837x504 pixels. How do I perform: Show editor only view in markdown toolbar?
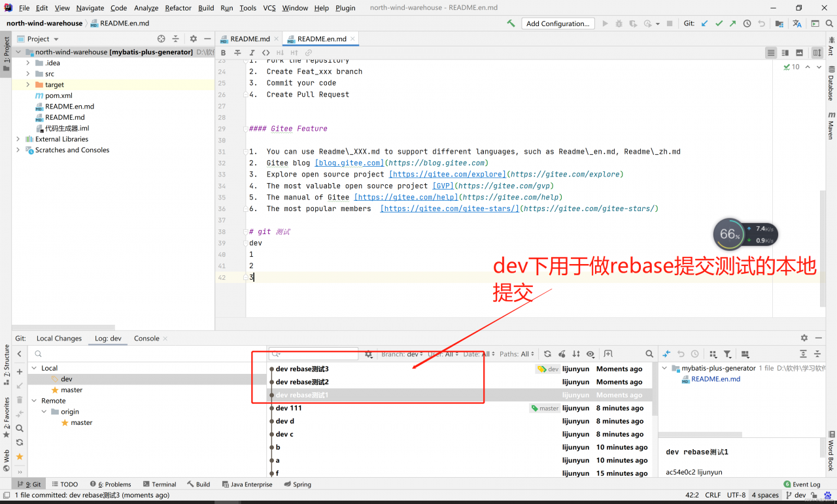click(772, 52)
